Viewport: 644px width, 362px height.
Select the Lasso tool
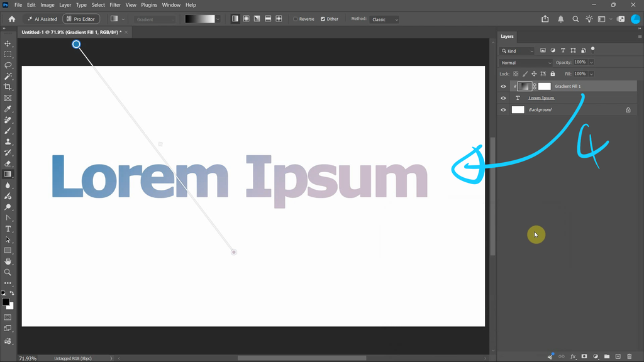pos(8,65)
